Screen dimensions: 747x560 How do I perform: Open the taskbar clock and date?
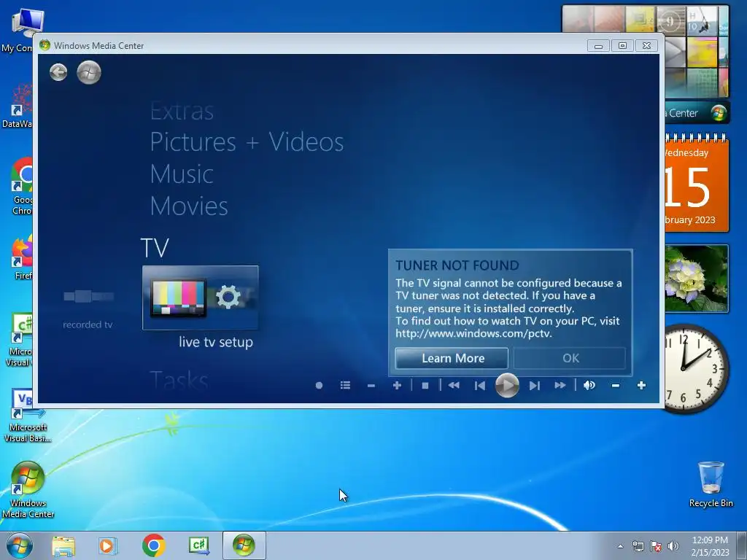tap(710, 546)
